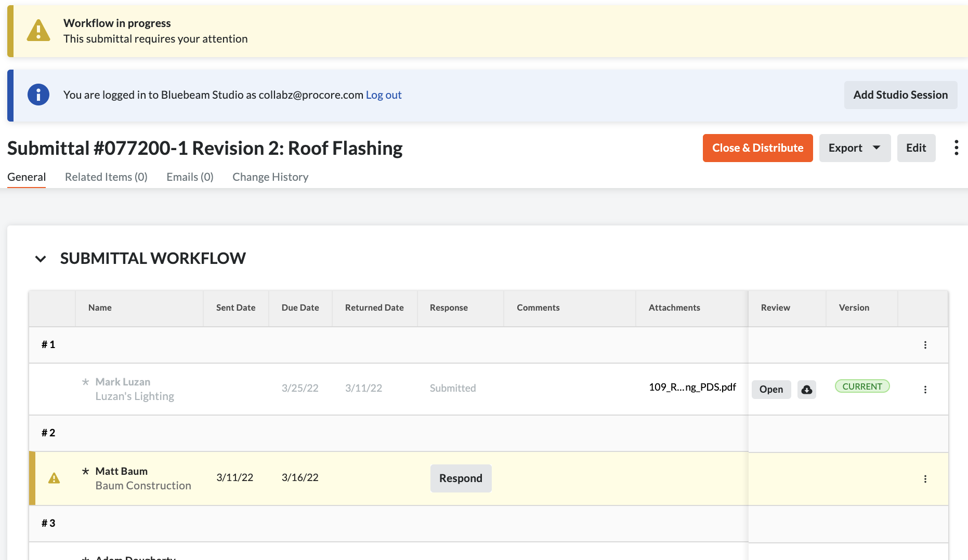Open the Emails tab
This screenshot has width=968, height=560.
(x=190, y=177)
